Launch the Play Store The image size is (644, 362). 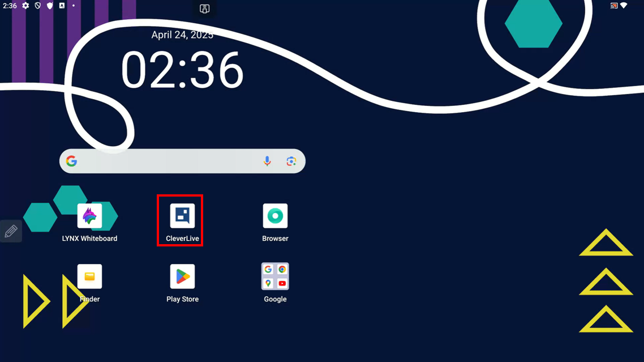click(182, 276)
